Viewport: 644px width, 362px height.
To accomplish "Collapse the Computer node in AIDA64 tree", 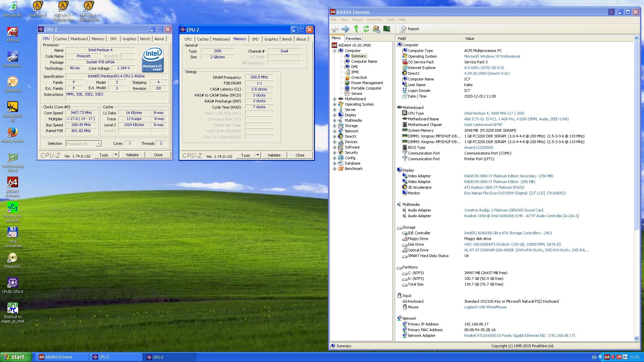I will click(334, 51).
